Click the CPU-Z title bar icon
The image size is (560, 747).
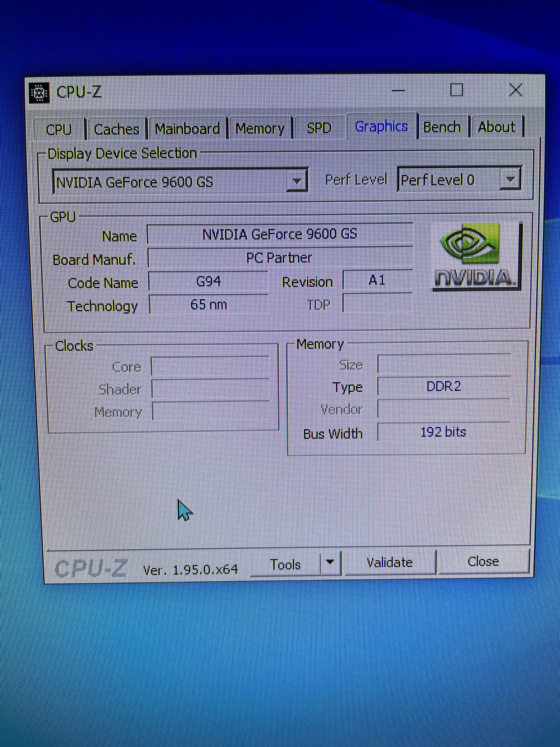click(x=39, y=92)
